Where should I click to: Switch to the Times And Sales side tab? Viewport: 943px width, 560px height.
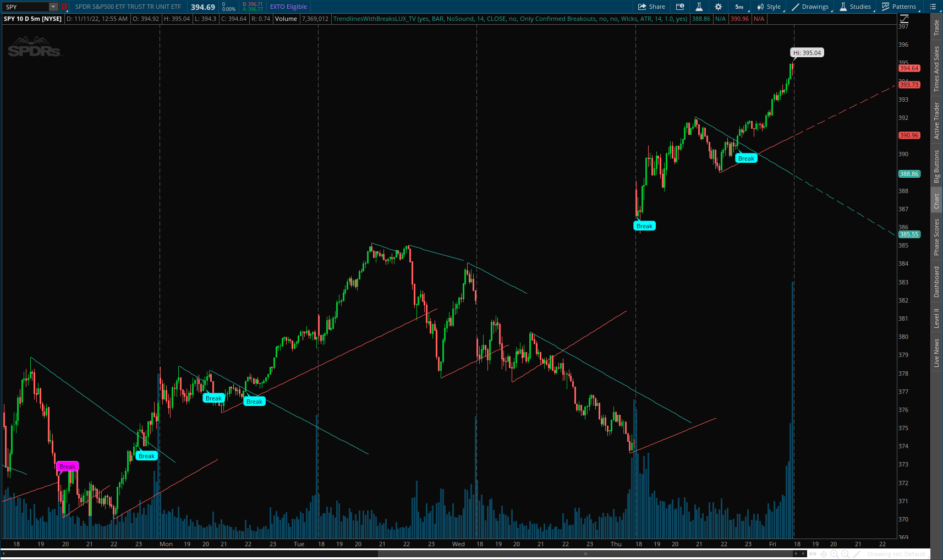pos(936,69)
